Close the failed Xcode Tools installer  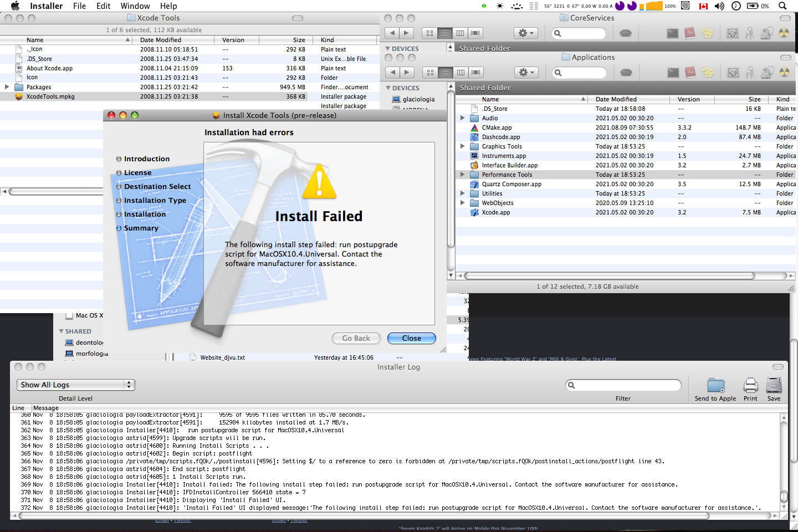(412, 338)
